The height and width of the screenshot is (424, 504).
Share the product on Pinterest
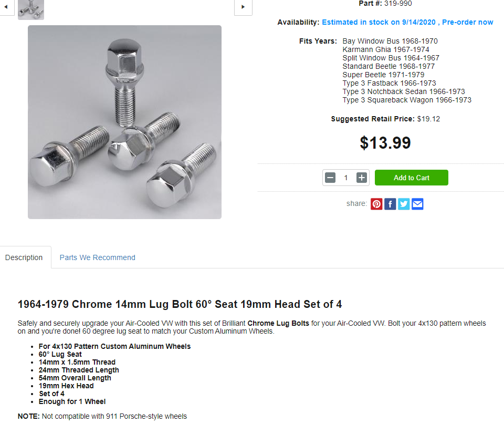(x=376, y=204)
